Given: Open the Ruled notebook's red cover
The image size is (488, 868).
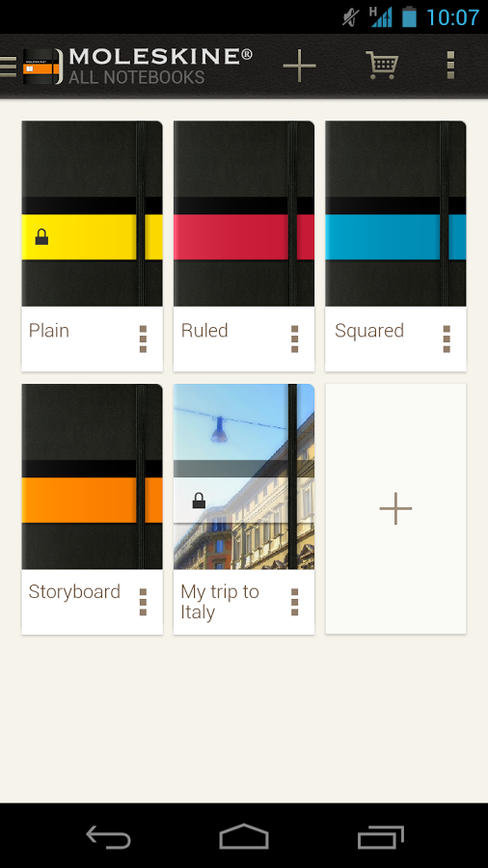Looking at the screenshot, I should [x=244, y=214].
